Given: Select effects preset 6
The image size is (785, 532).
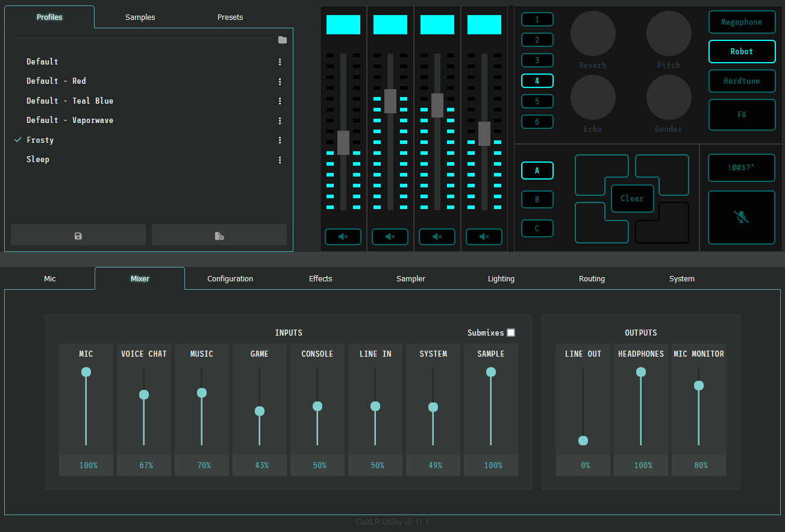Looking at the screenshot, I should tap(537, 122).
